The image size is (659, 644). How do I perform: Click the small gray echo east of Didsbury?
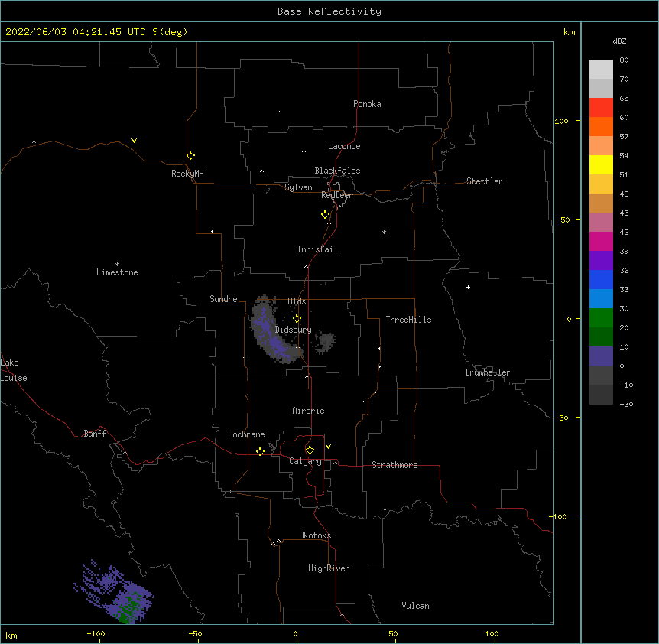click(326, 342)
